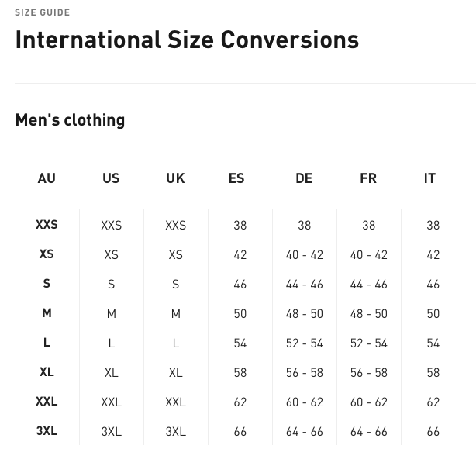This screenshot has width=476, height=466.
Task: Click the 44 - 46 cell under DE
Action: click(304, 285)
